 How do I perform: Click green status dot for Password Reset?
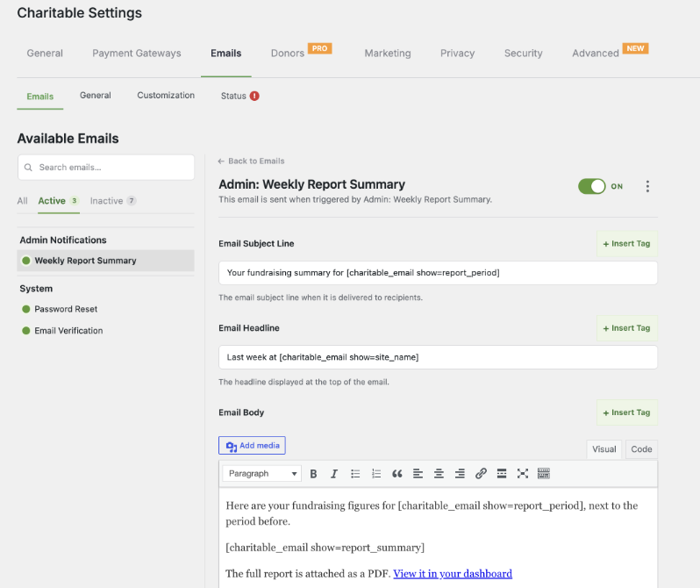(x=26, y=309)
